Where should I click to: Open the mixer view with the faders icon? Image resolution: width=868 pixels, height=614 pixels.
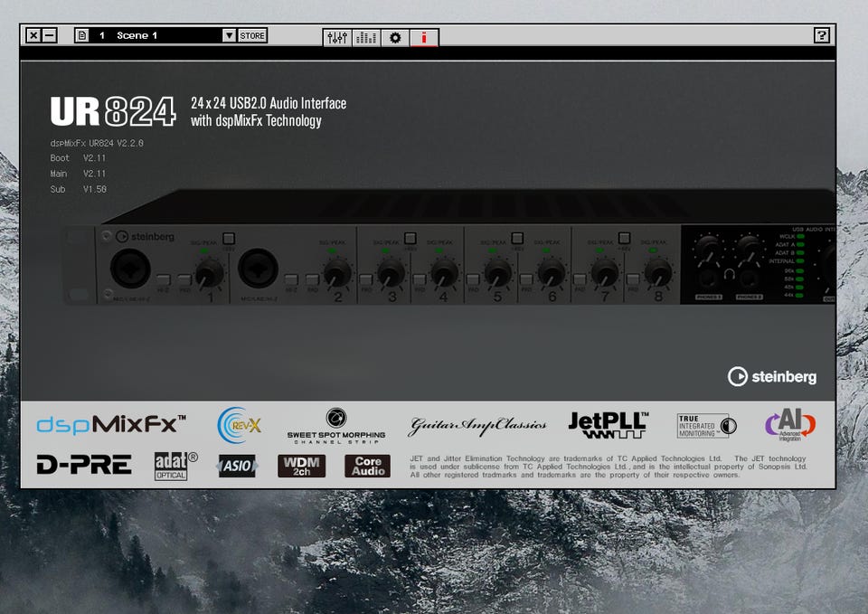click(x=337, y=37)
